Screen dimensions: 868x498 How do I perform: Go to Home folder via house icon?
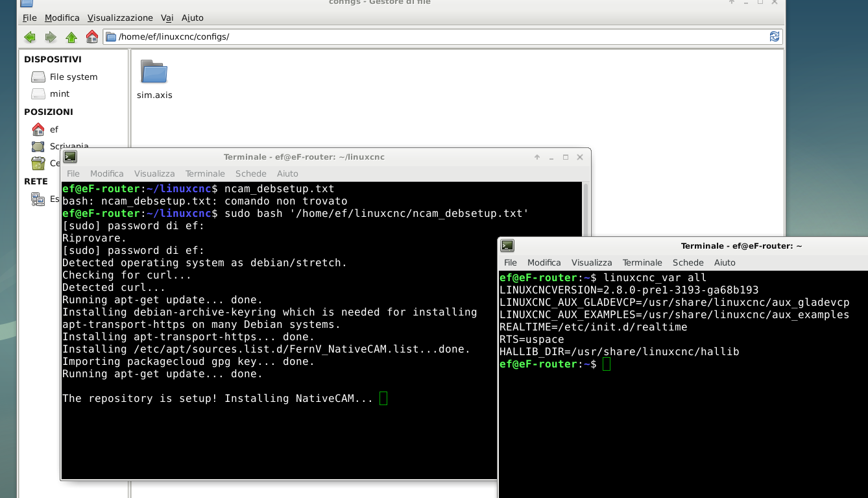click(x=92, y=37)
